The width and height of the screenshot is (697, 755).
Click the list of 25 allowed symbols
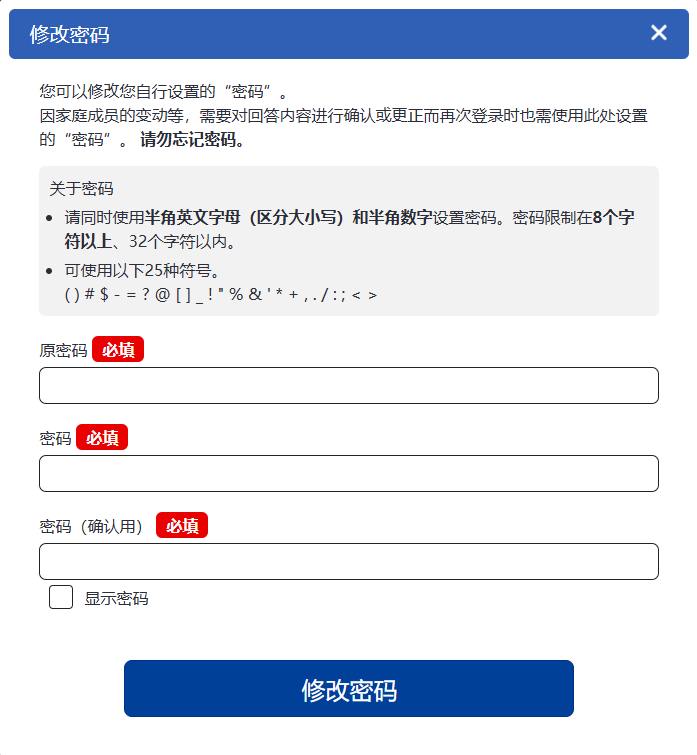(x=220, y=295)
